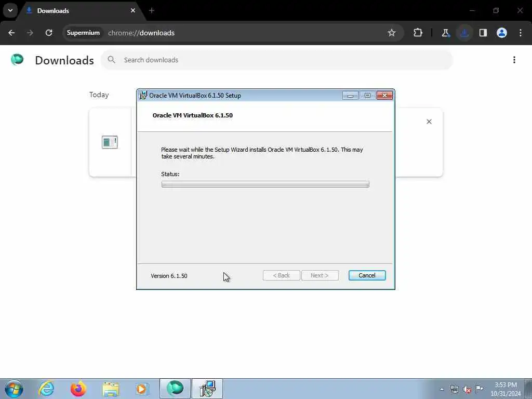Click the search magnifier icon

(111, 60)
